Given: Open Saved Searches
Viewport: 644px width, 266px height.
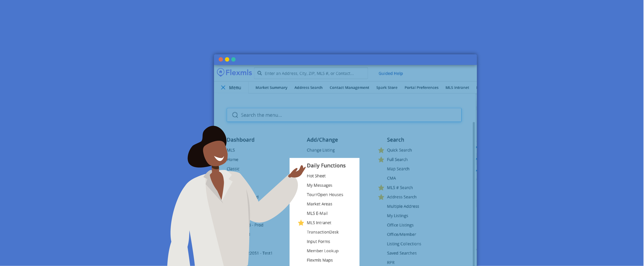Looking at the screenshot, I should click(x=402, y=253).
